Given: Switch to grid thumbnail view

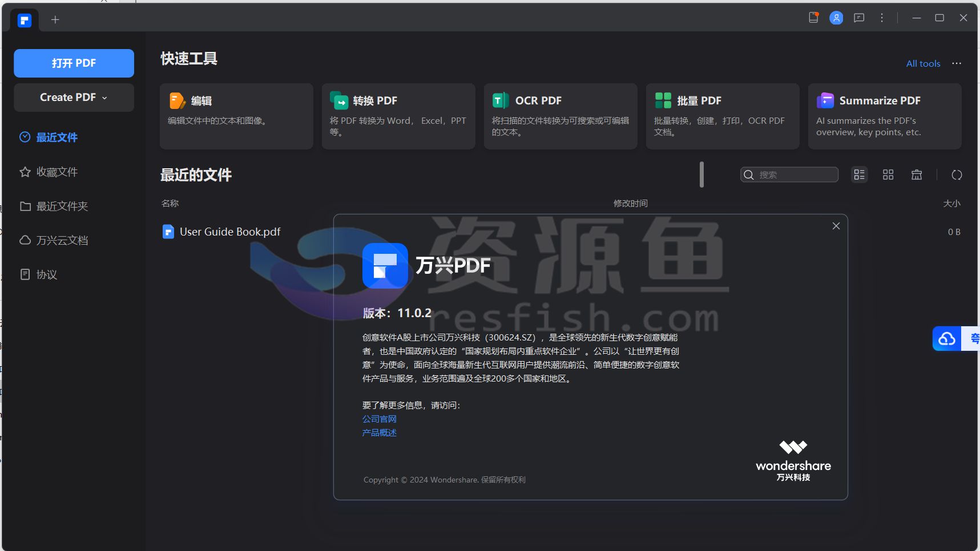Looking at the screenshot, I should (888, 175).
